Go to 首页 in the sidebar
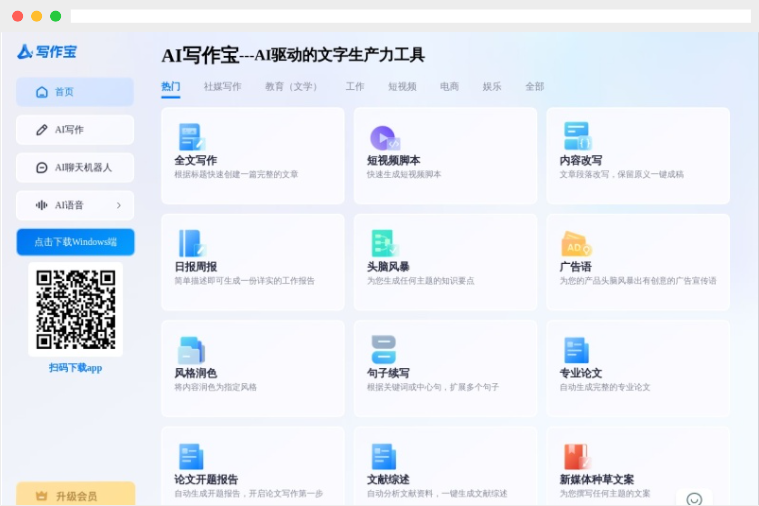 (x=75, y=92)
